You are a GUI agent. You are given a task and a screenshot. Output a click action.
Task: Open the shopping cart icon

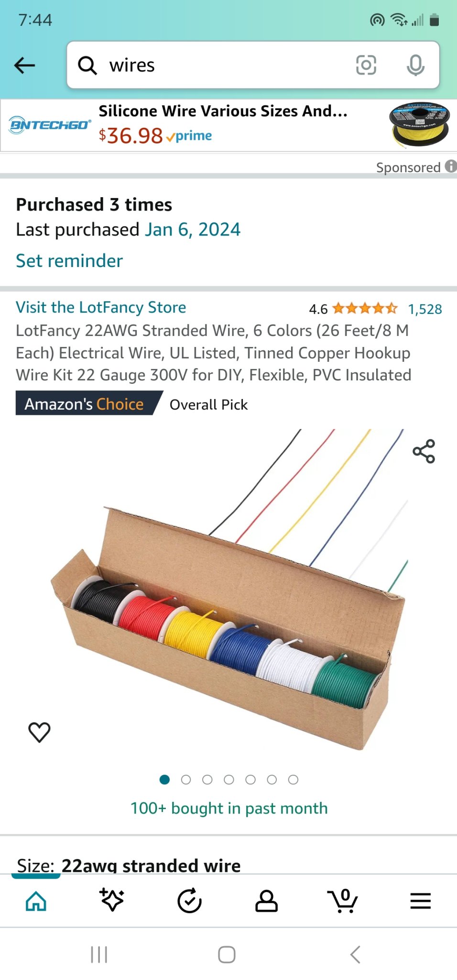343,901
